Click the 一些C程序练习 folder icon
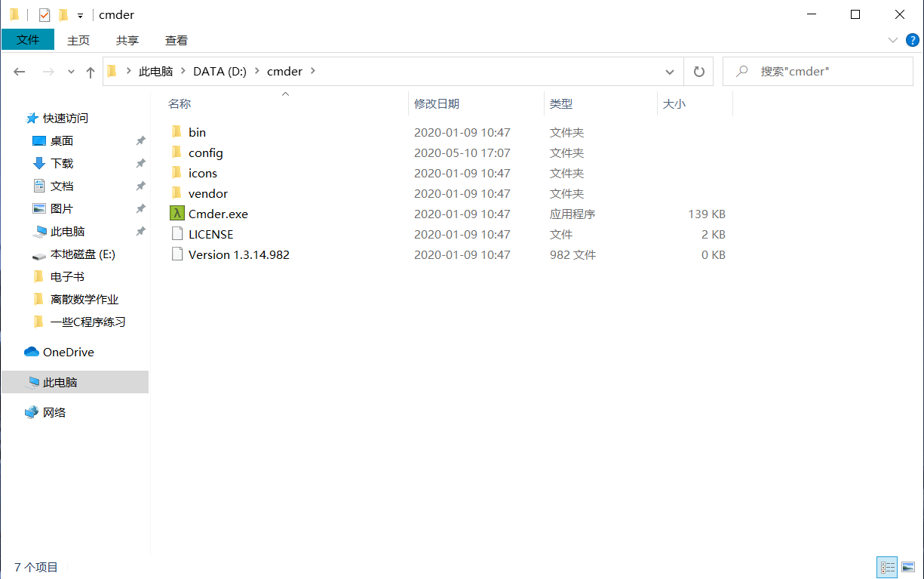Image resolution: width=924 pixels, height=579 pixels. coord(39,322)
